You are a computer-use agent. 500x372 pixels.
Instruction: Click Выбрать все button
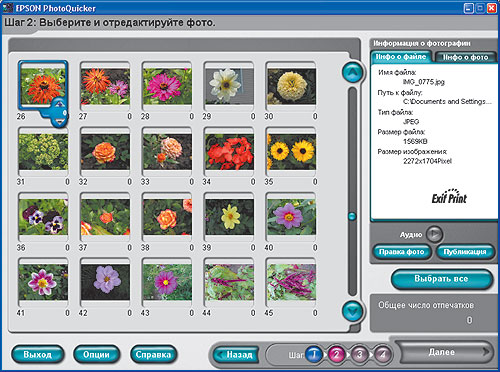[441, 279]
